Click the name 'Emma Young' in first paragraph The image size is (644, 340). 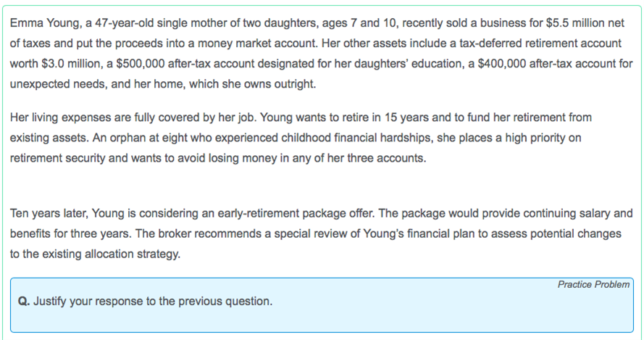click(40, 23)
